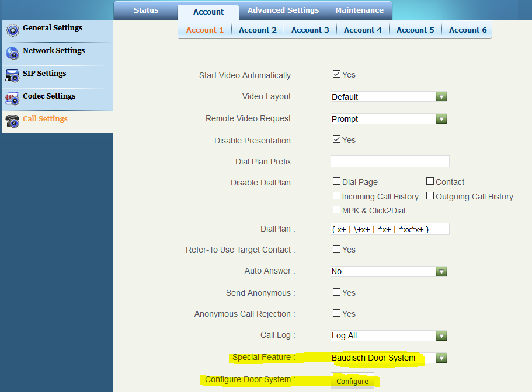
Task: Switch to the Status tab
Action: pyautogui.click(x=146, y=10)
